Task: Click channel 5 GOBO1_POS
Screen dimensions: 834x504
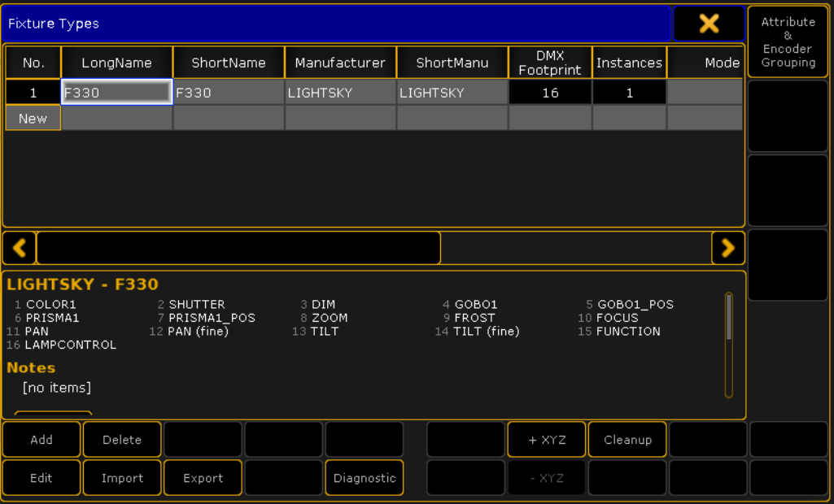Action: (x=630, y=305)
